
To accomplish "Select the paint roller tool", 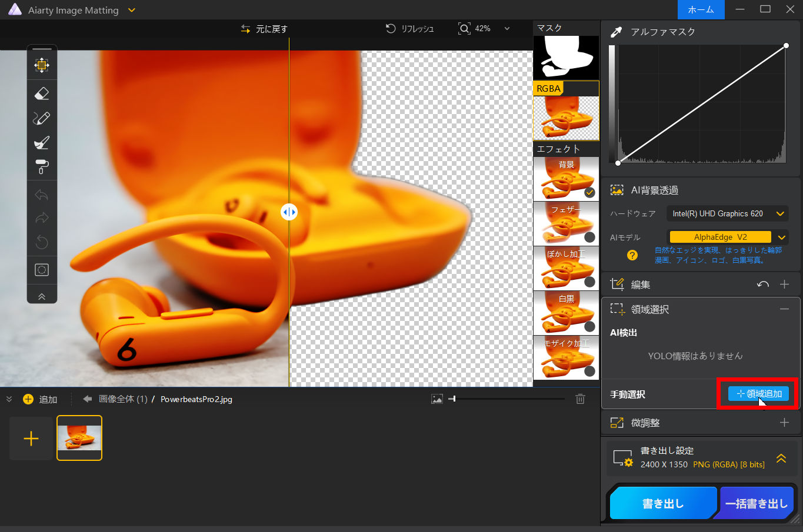I will [42, 167].
